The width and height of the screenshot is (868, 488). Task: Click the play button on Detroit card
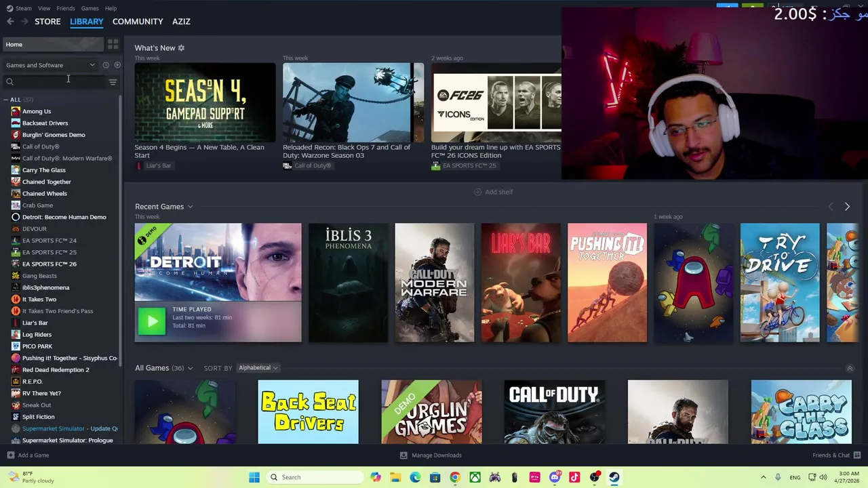[152, 321]
